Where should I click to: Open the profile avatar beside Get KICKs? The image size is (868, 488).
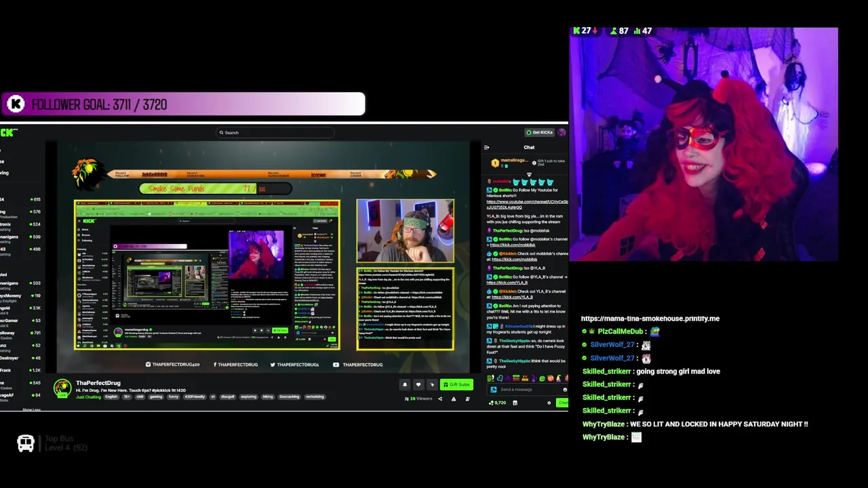561,132
